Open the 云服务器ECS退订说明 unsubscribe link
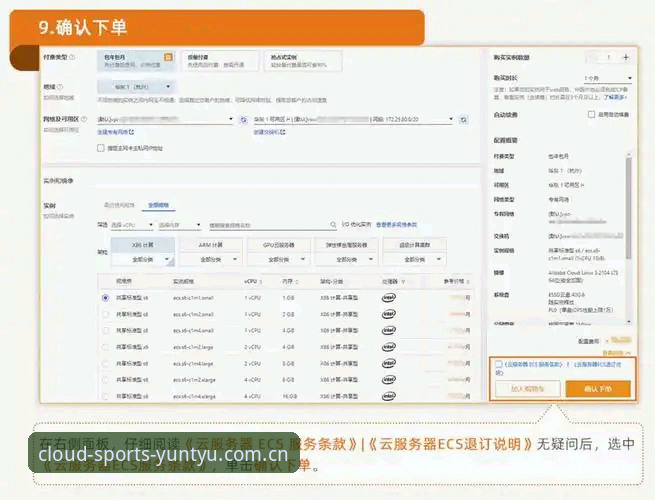Image resolution: width=655 pixels, height=500 pixels. pyautogui.click(x=598, y=364)
